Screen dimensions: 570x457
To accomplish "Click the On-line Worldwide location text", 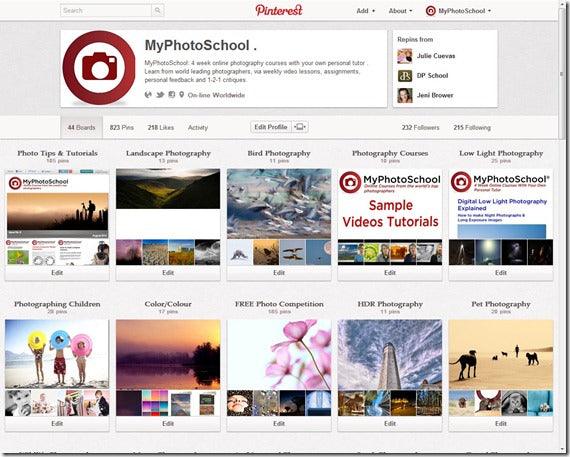I will tap(216, 95).
